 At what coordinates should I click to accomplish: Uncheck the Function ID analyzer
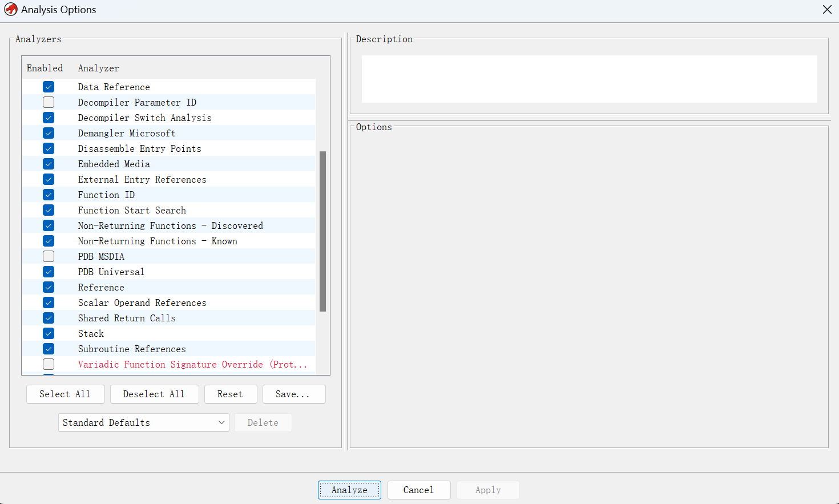pos(49,195)
